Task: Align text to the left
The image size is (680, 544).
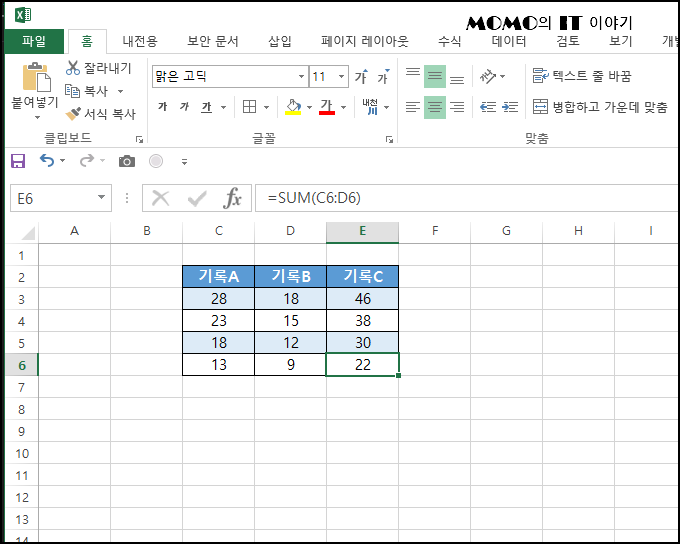Action: coord(413,107)
